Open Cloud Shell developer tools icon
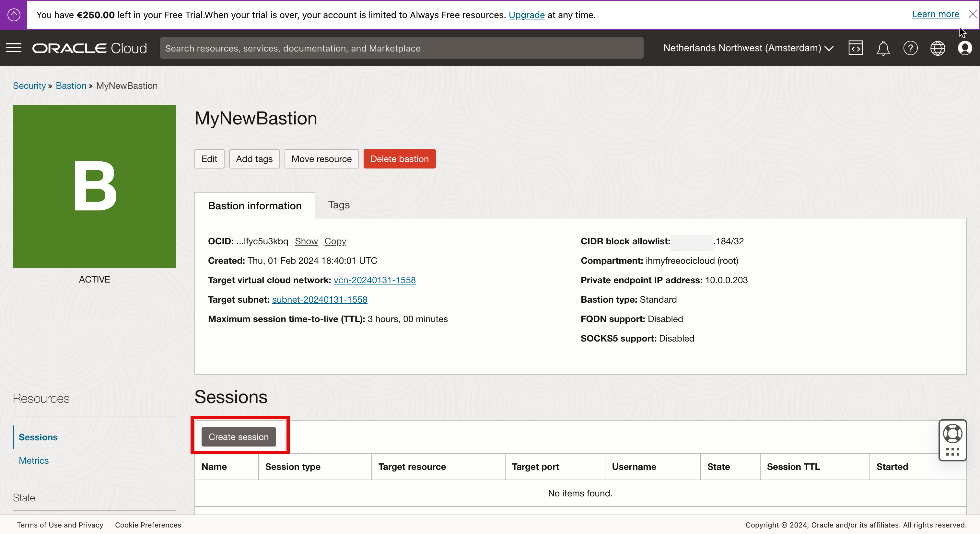Image resolution: width=980 pixels, height=534 pixels. click(855, 48)
